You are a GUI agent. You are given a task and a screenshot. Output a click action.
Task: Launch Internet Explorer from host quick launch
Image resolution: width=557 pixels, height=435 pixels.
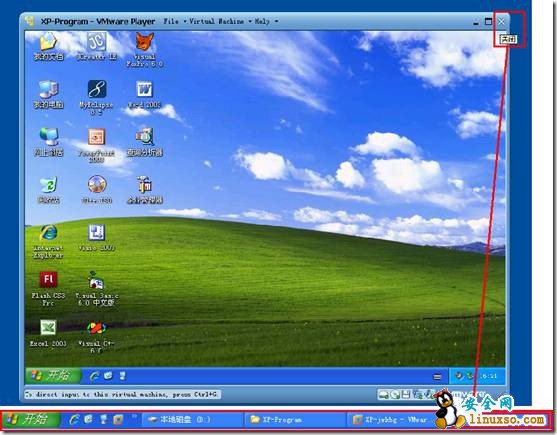(x=74, y=420)
